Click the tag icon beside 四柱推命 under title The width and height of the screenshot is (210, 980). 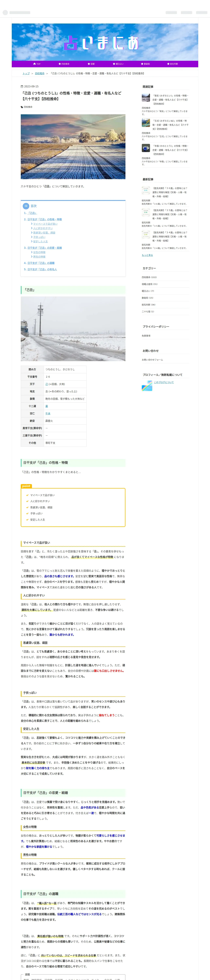(22, 107)
